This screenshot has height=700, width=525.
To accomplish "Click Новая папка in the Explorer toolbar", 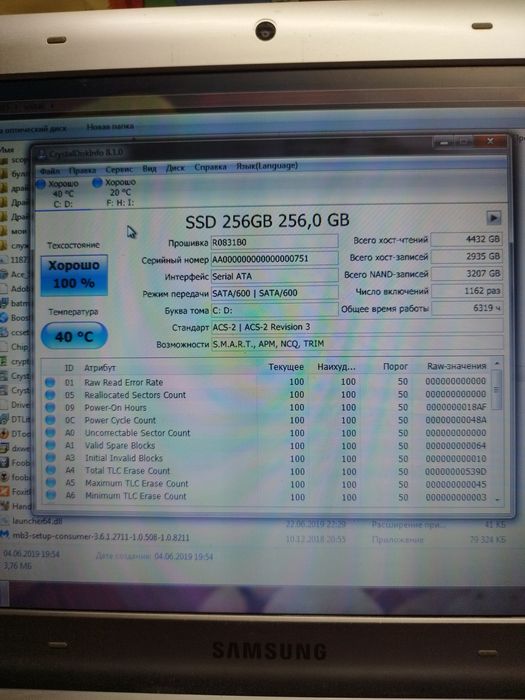I will click(110, 127).
